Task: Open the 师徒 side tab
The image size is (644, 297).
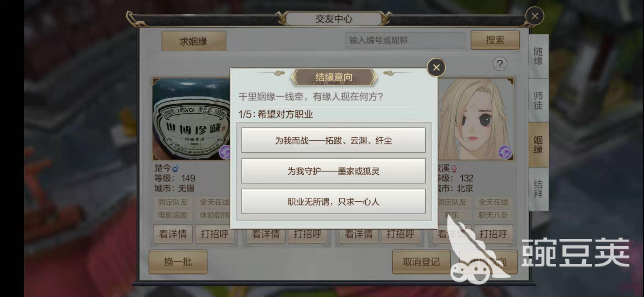Action: click(538, 101)
